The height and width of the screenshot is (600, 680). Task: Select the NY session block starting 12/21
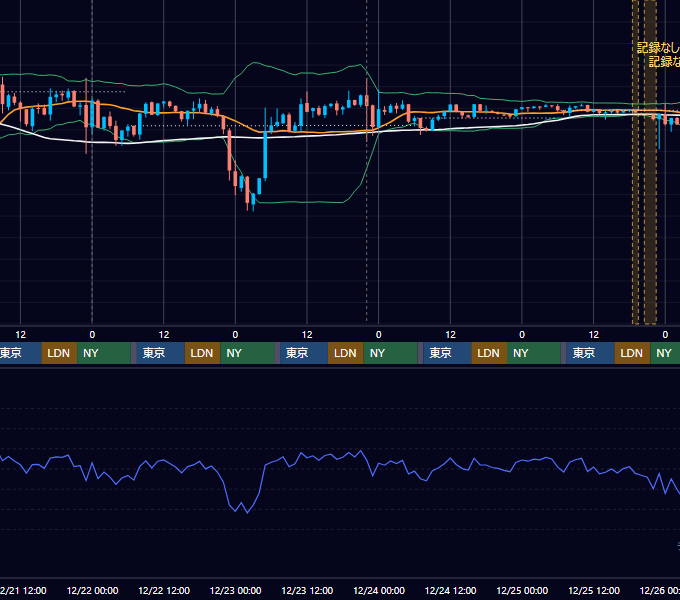tap(104, 353)
